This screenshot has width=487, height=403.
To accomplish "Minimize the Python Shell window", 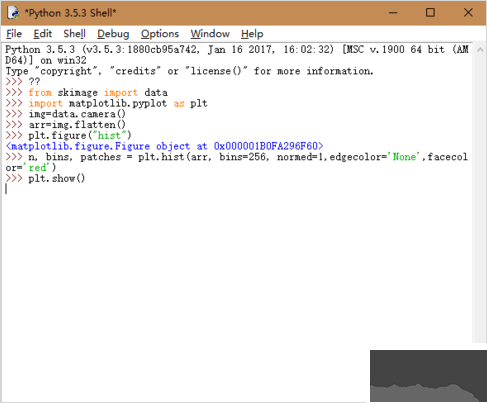I will pos(393,13).
